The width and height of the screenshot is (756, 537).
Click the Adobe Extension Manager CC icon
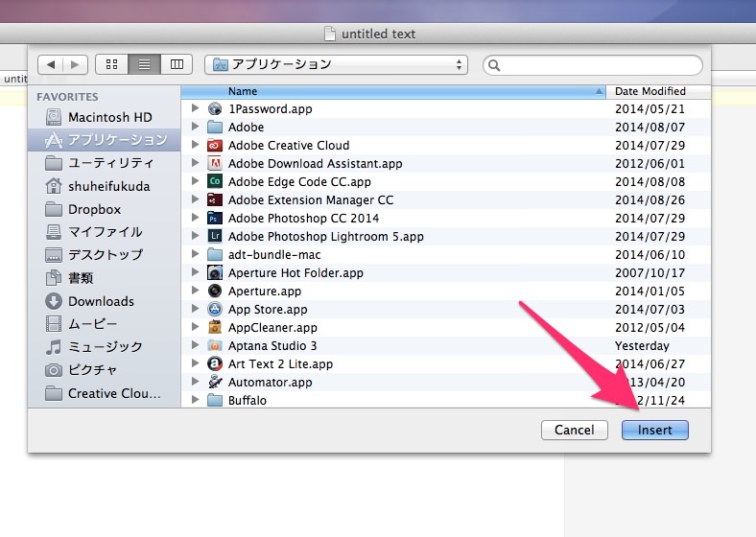click(215, 200)
